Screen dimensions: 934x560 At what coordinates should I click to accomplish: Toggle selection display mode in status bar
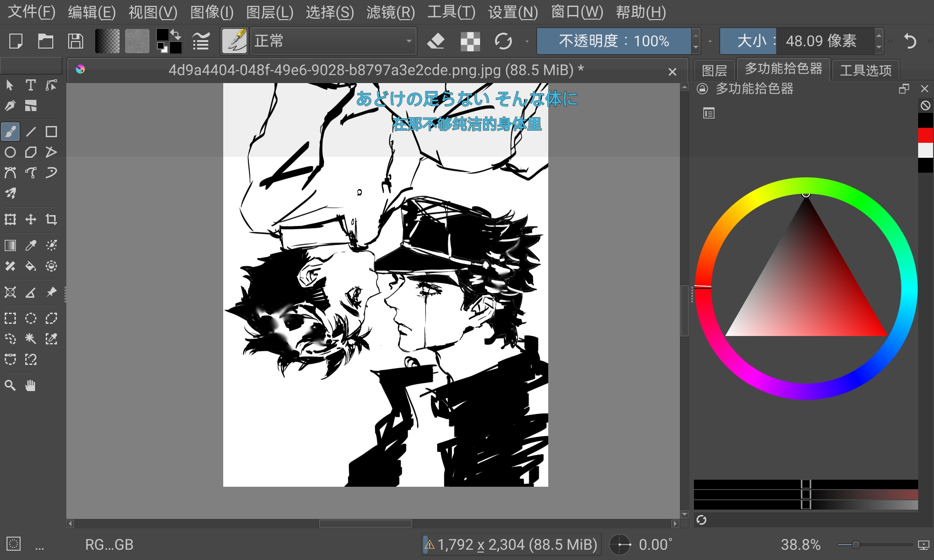coord(14,544)
